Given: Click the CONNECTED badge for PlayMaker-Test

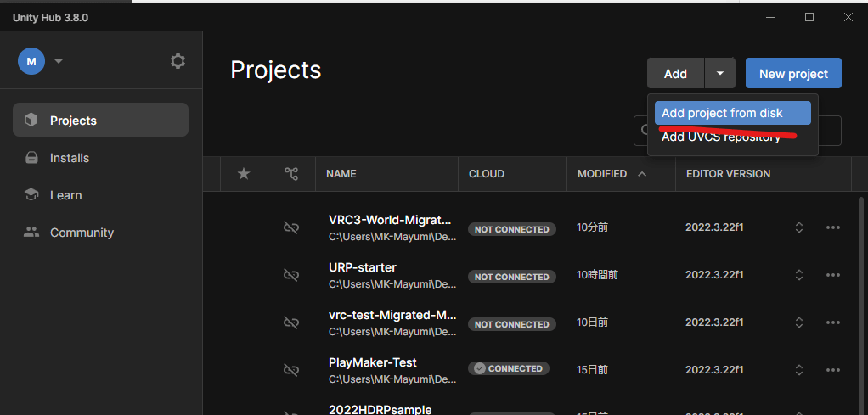Looking at the screenshot, I should point(509,369).
